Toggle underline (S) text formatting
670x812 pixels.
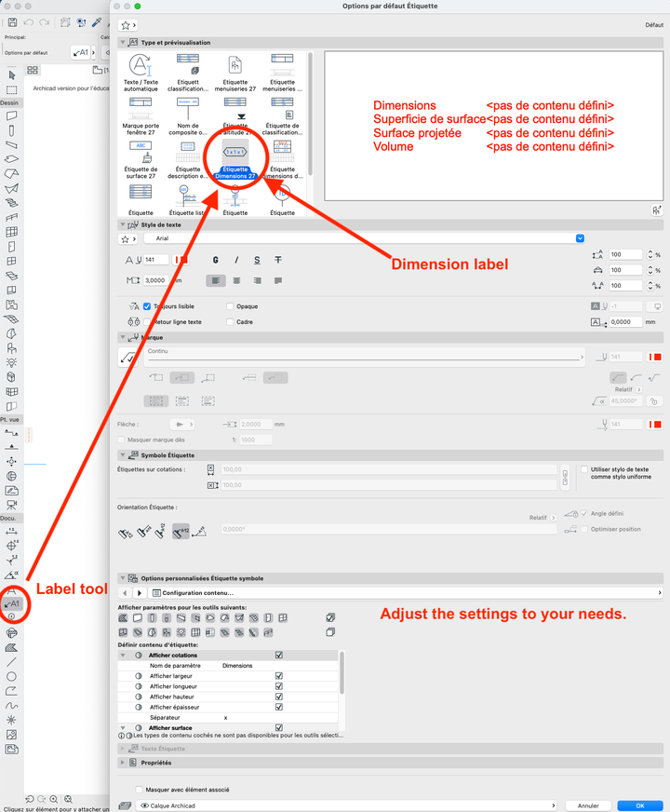[x=257, y=260]
